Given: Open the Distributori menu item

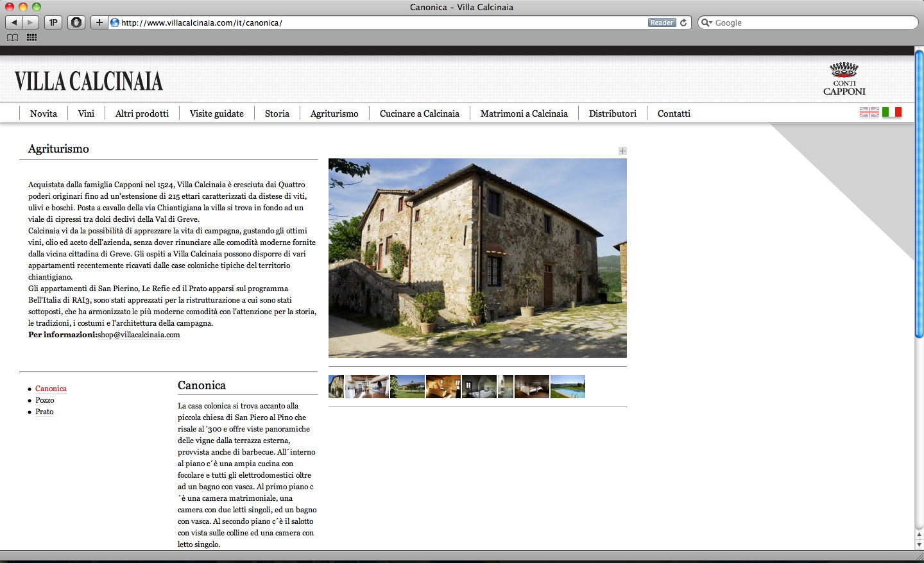Looking at the screenshot, I should (613, 113).
